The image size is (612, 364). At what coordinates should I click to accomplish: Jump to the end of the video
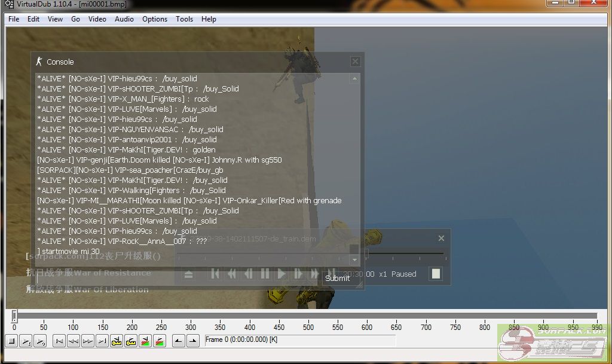[x=102, y=341]
